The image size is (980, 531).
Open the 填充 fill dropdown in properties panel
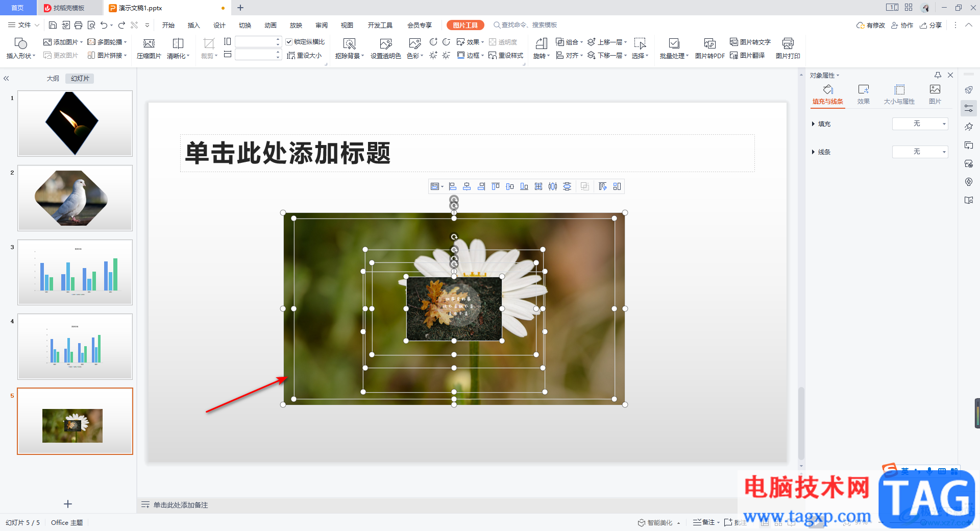point(920,124)
